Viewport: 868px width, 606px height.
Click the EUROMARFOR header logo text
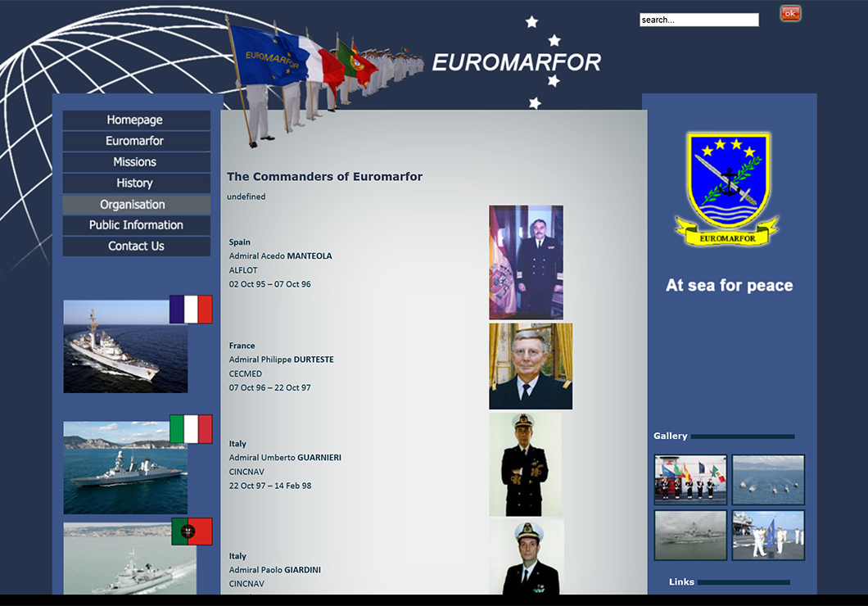click(516, 62)
